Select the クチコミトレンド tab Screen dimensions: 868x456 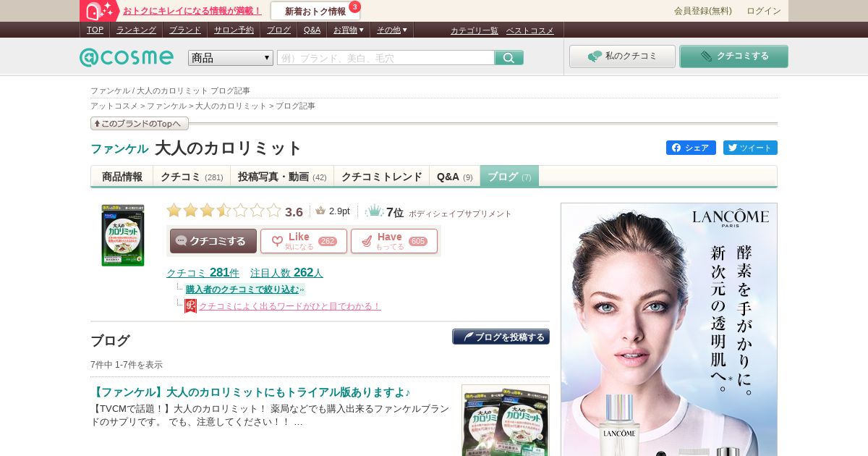click(382, 177)
